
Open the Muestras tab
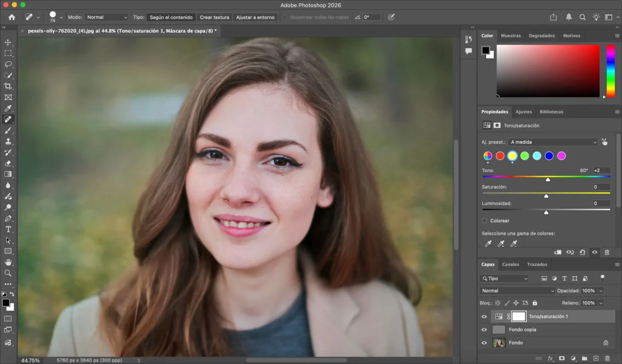(x=511, y=36)
